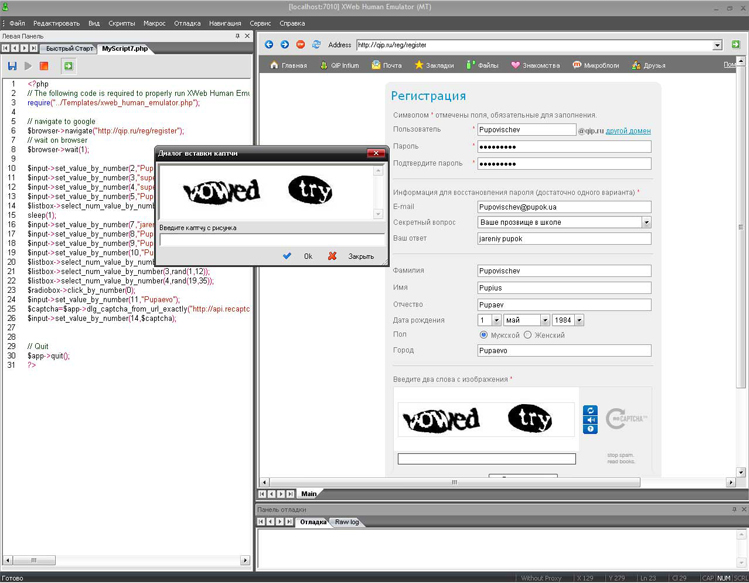Image resolution: width=749 pixels, height=583 pixels.
Task: Click reCAPTCHA audio challenge icon
Action: pos(590,420)
